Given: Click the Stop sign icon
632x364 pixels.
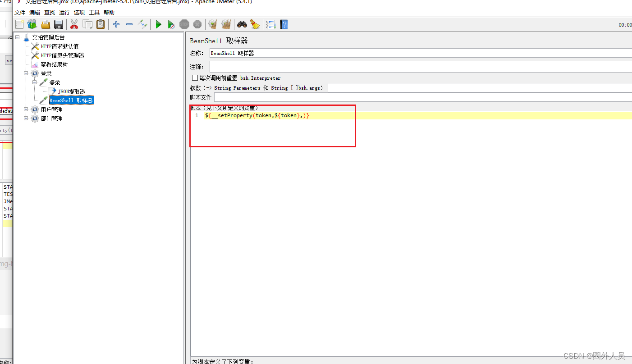Looking at the screenshot, I should pyautogui.click(x=184, y=24).
